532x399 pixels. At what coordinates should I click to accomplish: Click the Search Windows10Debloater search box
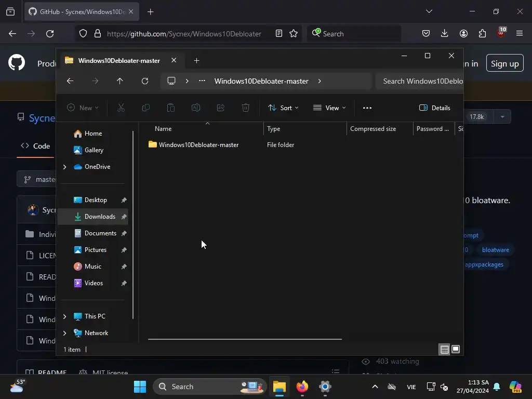coord(419,81)
